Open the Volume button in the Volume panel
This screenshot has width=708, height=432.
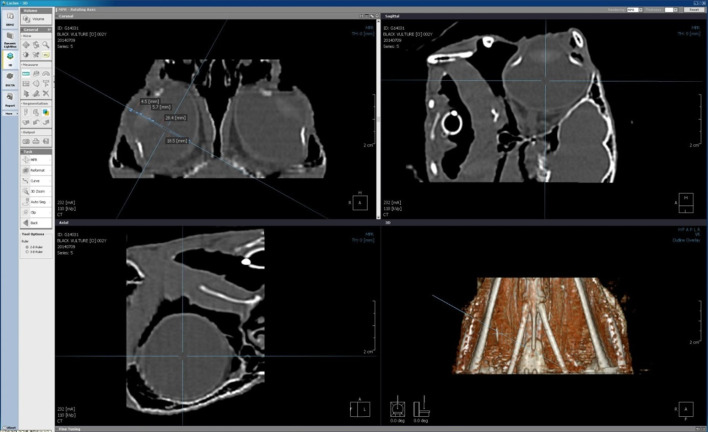pos(36,19)
